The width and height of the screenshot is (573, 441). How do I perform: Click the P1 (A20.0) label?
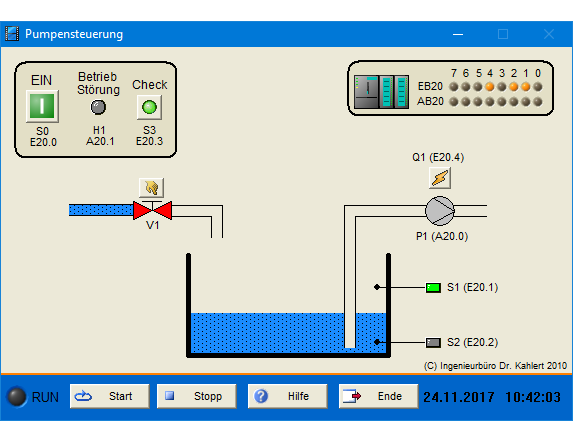[442, 236]
